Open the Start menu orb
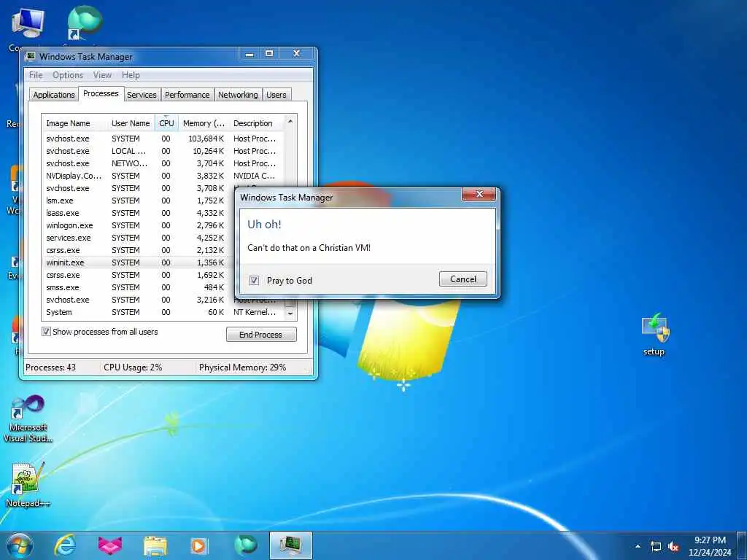This screenshot has width=747, height=560. 20,545
